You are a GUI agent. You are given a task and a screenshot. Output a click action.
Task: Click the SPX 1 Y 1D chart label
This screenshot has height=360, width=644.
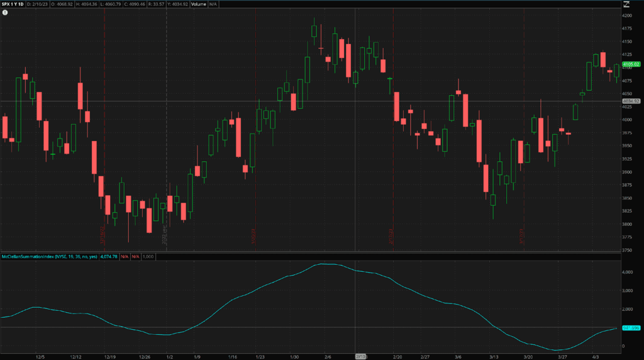pos(13,4)
